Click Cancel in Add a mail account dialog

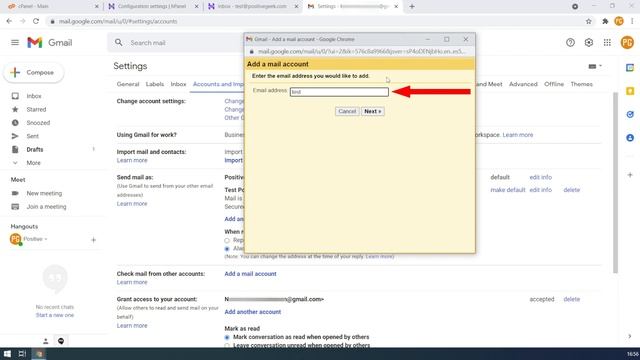point(347,111)
